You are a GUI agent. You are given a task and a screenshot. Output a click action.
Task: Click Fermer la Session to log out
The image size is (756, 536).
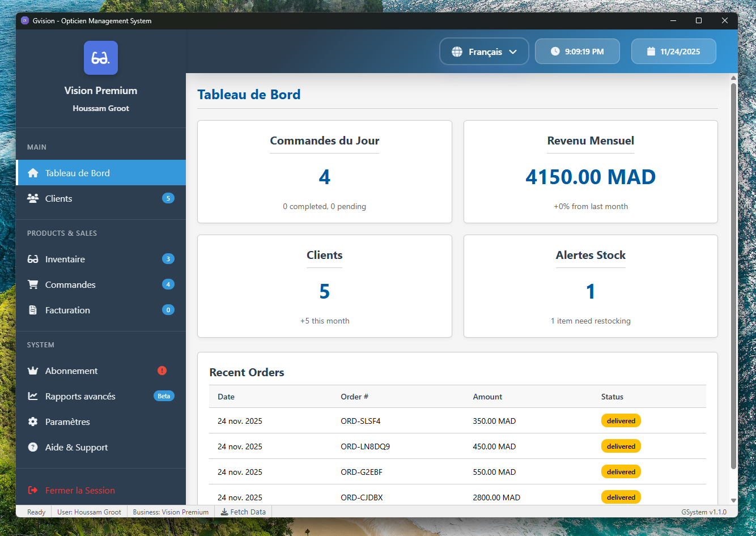click(x=79, y=490)
